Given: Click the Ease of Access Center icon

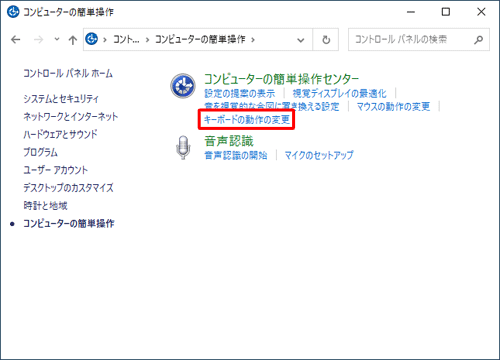Looking at the screenshot, I should tap(183, 86).
